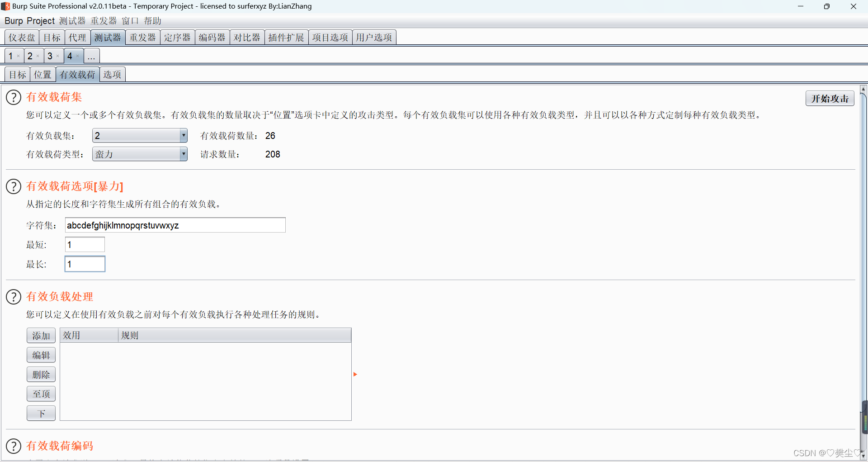Open the 测试器 menu in menu bar
This screenshot has height=462, width=868.
(72, 21)
